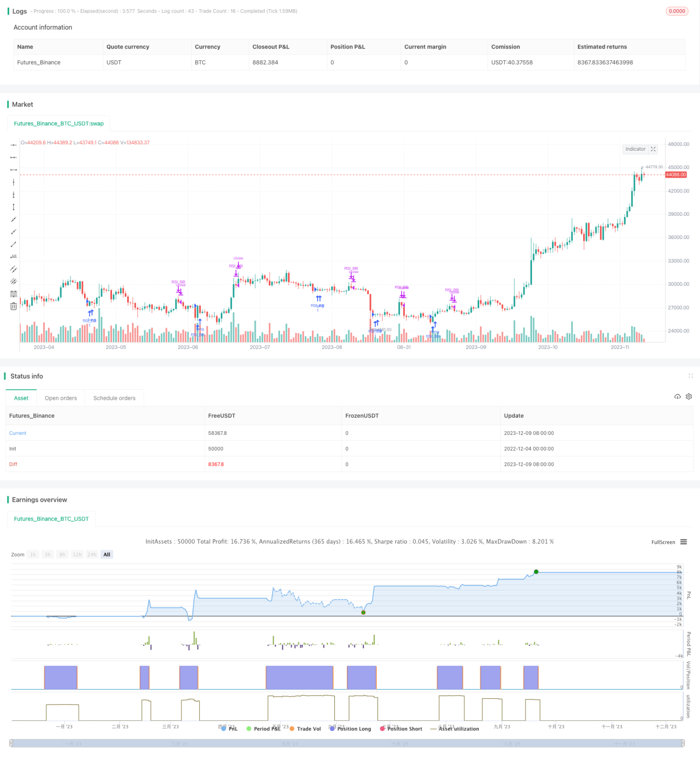Select the price line tool labeled 123

[x=13, y=256]
